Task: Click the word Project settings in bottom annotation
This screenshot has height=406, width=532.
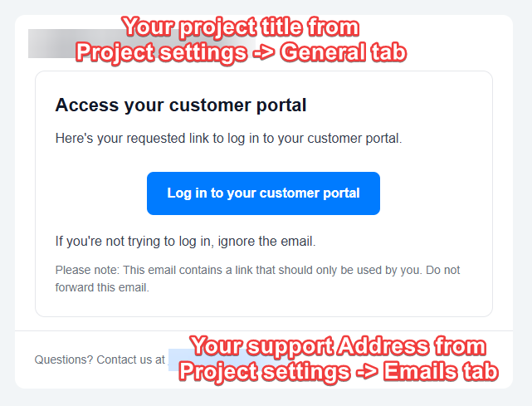Action: tap(265, 371)
